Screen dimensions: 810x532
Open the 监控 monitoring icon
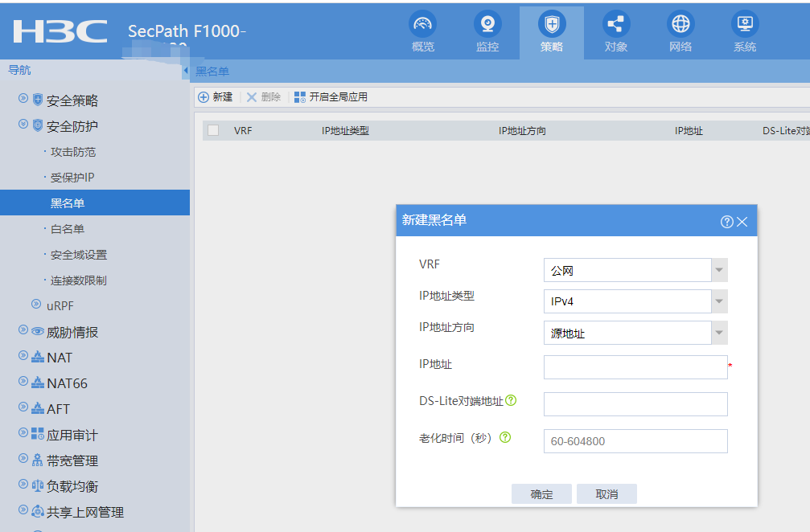(x=487, y=24)
